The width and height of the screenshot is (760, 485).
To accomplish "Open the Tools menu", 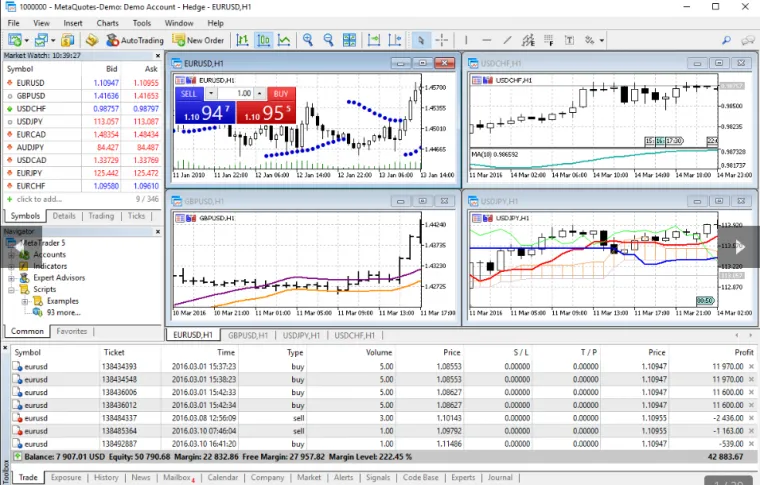I will coord(142,23).
